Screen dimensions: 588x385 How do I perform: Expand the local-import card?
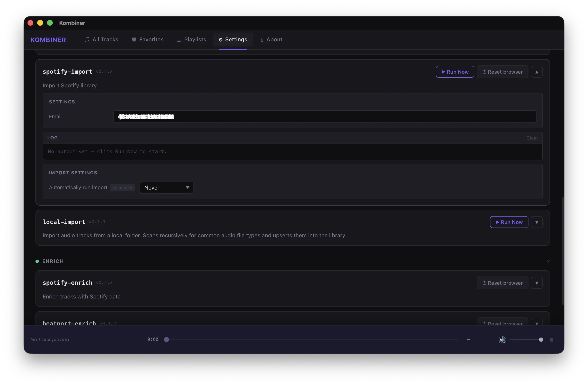(x=537, y=222)
